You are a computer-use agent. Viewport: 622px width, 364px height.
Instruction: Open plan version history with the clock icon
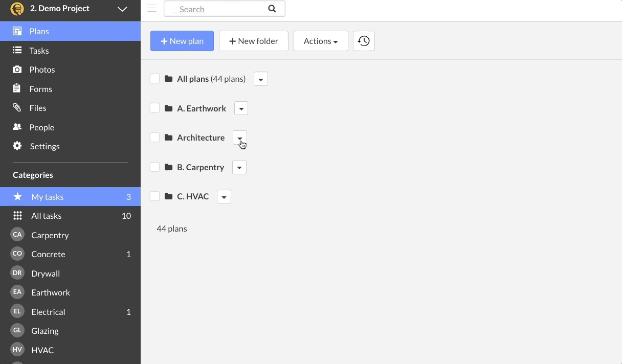(363, 41)
